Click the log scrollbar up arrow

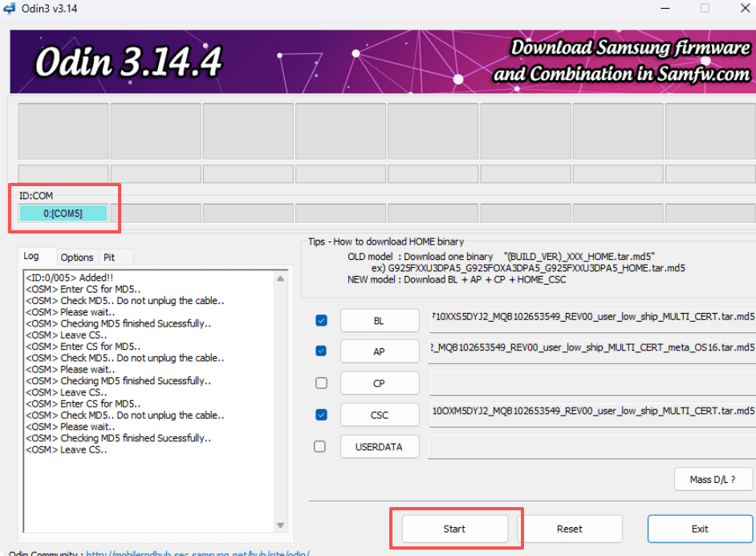281,278
